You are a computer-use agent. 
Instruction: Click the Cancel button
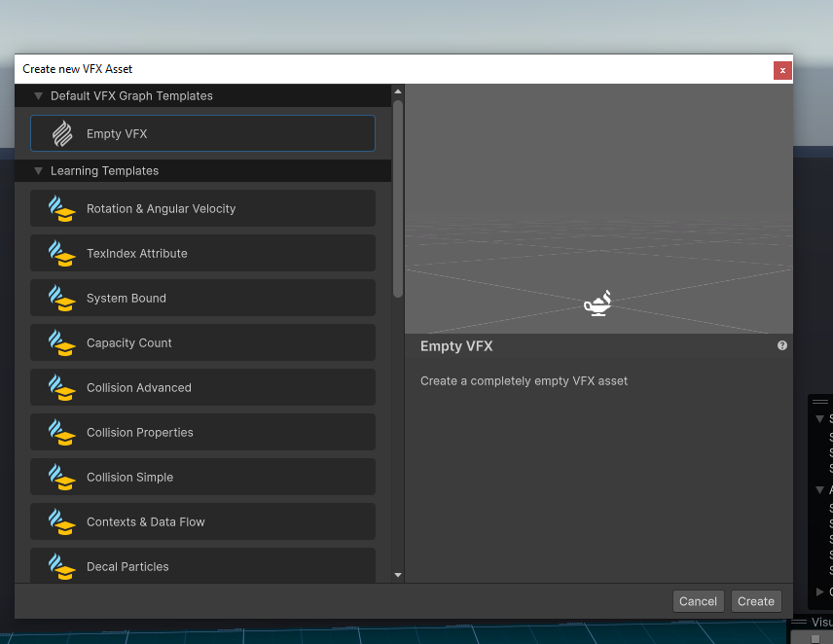pos(698,601)
